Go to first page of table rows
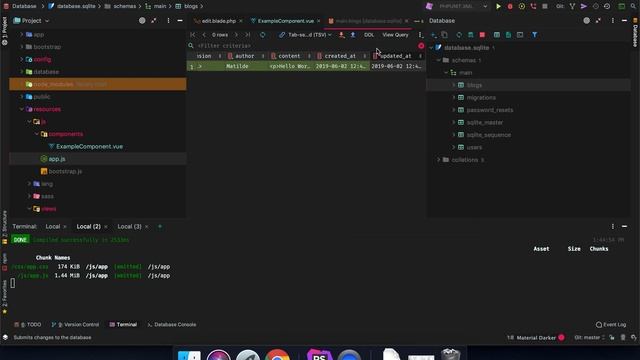The image size is (640, 360). click(x=193, y=35)
